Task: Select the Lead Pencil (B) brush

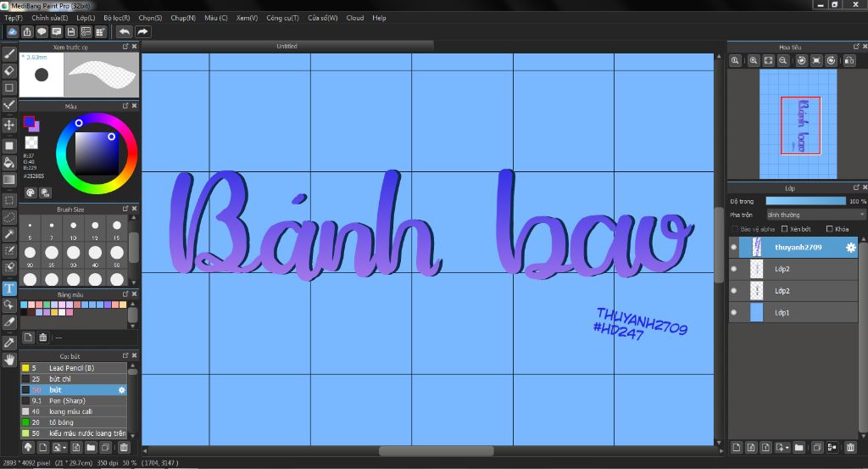Action: coord(75,368)
